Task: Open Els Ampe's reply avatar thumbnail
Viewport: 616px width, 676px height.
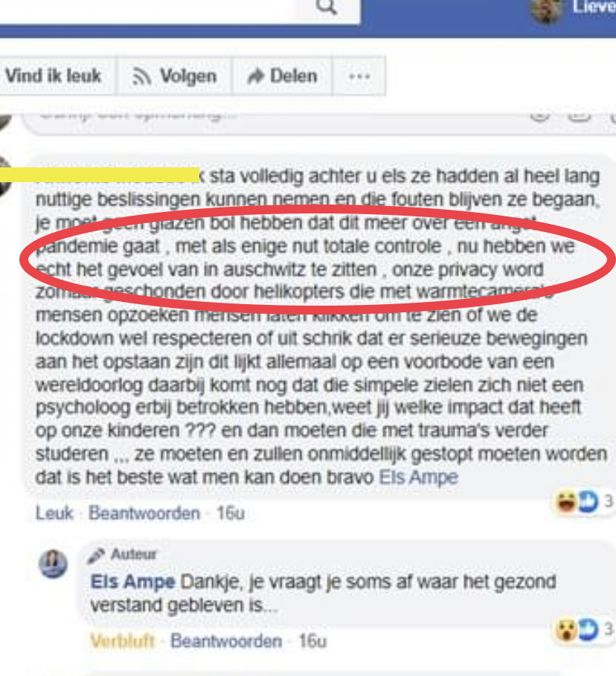Action: [53, 564]
